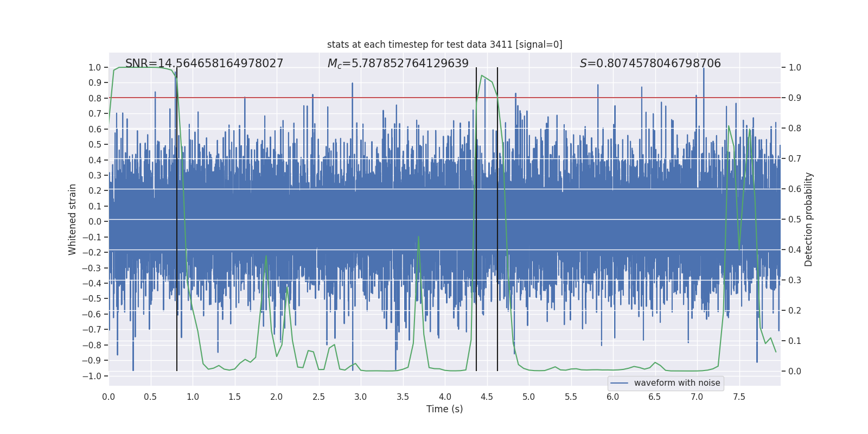Image resolution: width=868 pixels, height=434 pixels.
Task: Click the −0.9 tick on the Whitened strain axis
Action: (x=91, y=360)
